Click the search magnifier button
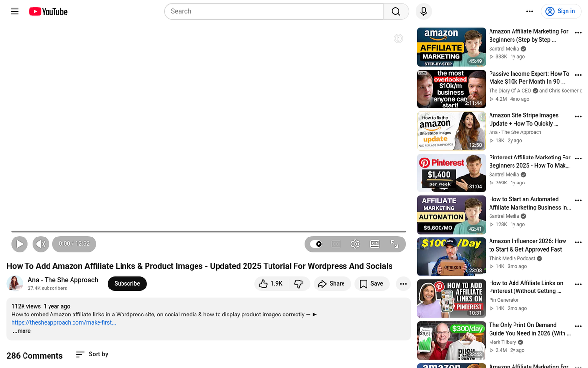Screen dimensions: 588x368 click(396, 11)
